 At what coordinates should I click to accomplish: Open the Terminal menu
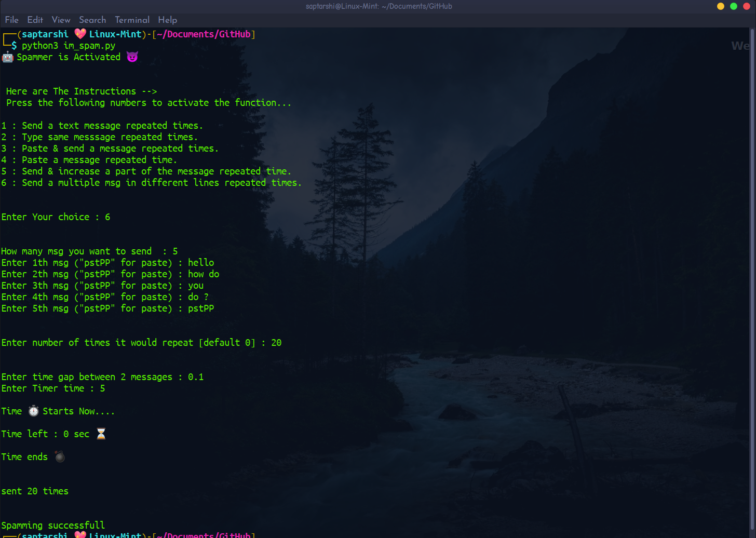coord(132,20)
